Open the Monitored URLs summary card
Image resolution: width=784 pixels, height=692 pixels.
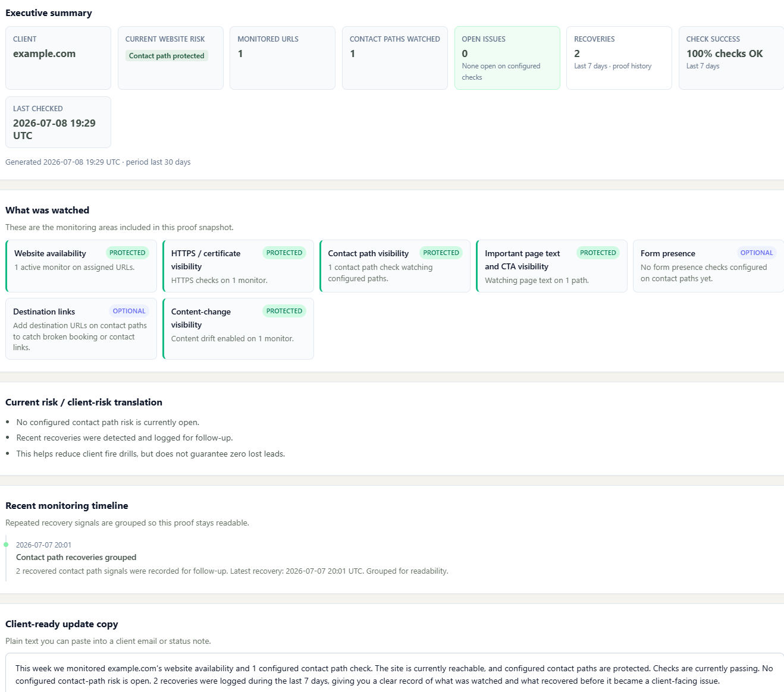pyautogui.click(x=283, y=58)
